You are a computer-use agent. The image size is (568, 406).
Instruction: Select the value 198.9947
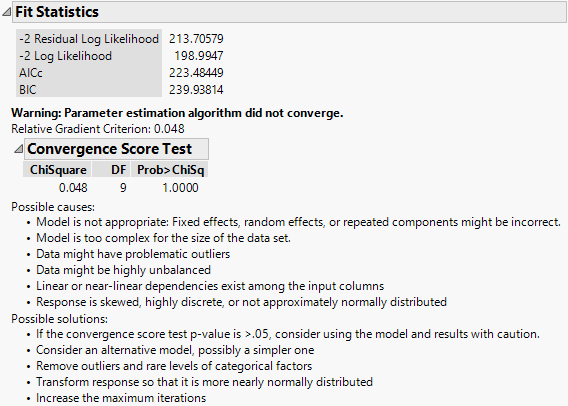click(199, 56)
